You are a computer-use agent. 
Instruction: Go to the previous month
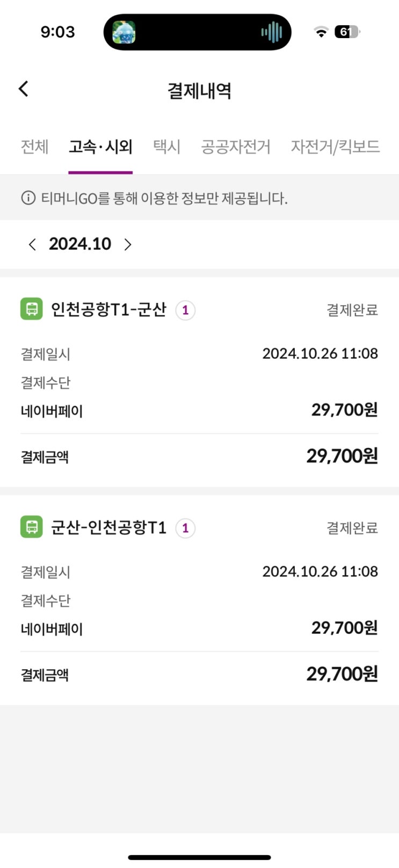tap(32, 244)
